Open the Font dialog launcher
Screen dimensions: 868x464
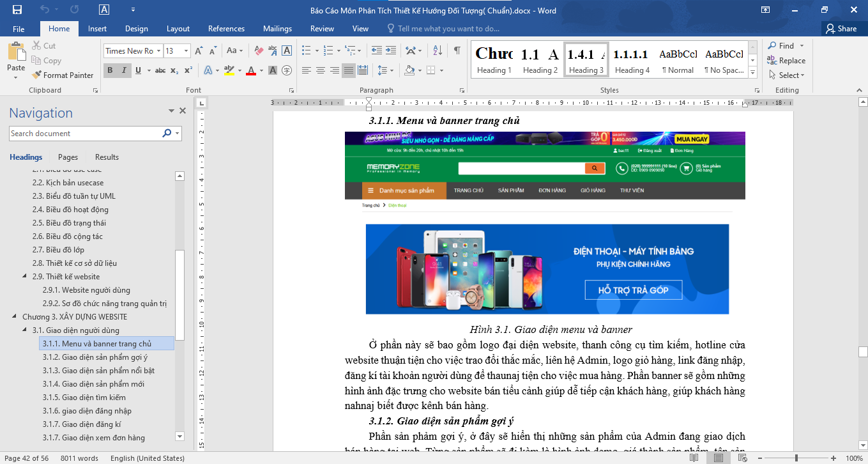(x=292, y=91)
